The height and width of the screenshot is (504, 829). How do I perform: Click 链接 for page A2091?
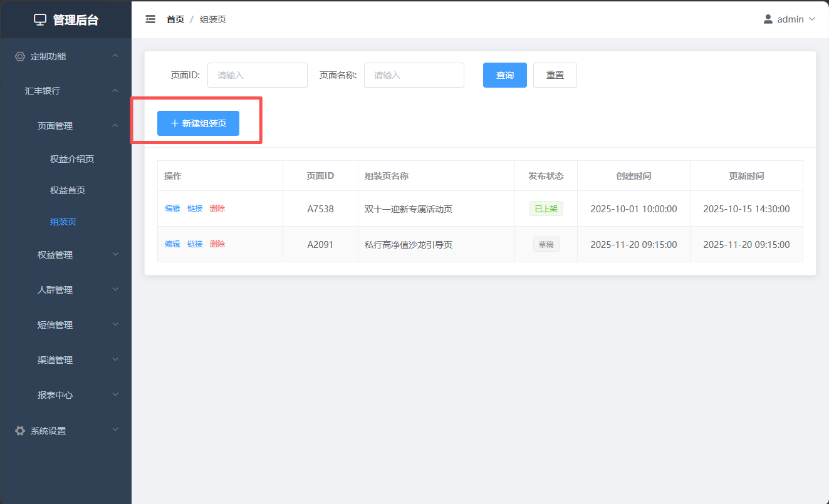click(x=195, y=244)
